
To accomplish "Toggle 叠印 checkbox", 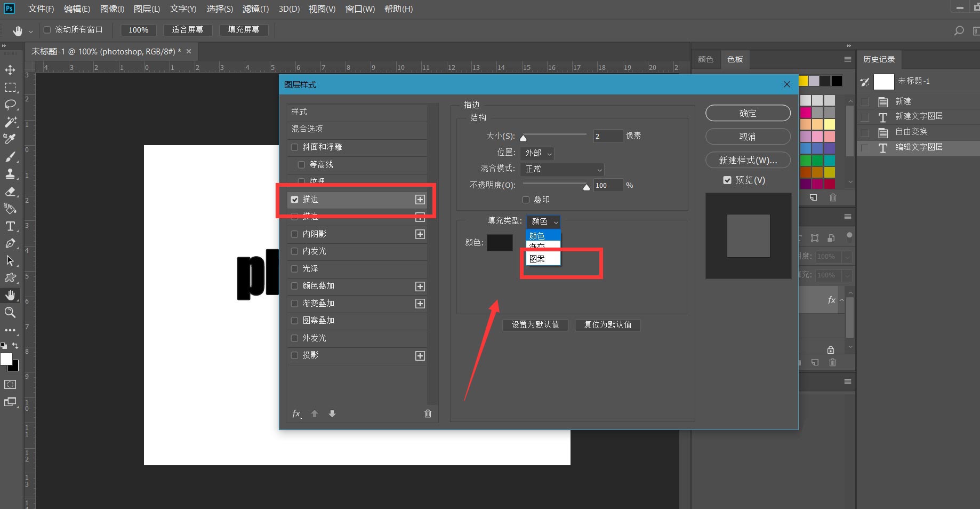I will tap(526, 200).
